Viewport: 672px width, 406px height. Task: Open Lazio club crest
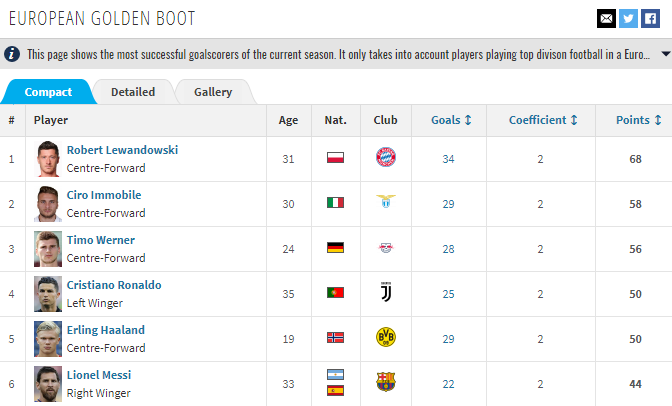click(x=386, y=201)
